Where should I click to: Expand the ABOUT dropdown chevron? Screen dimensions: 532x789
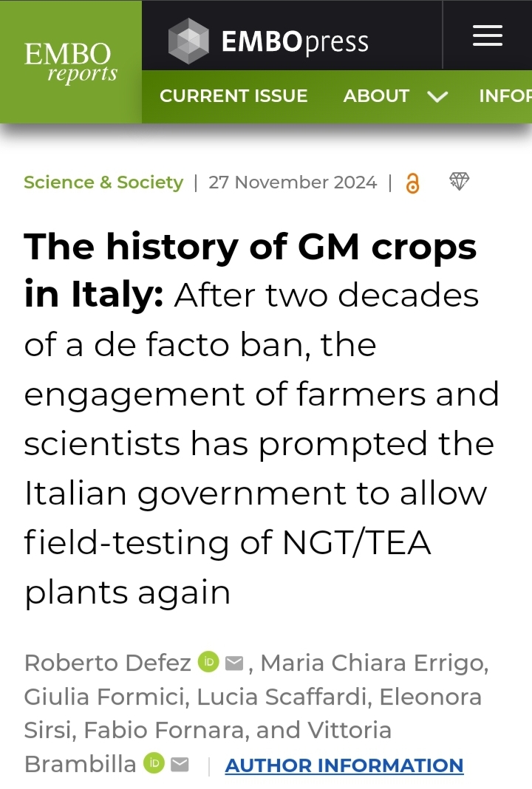(437, 96)
